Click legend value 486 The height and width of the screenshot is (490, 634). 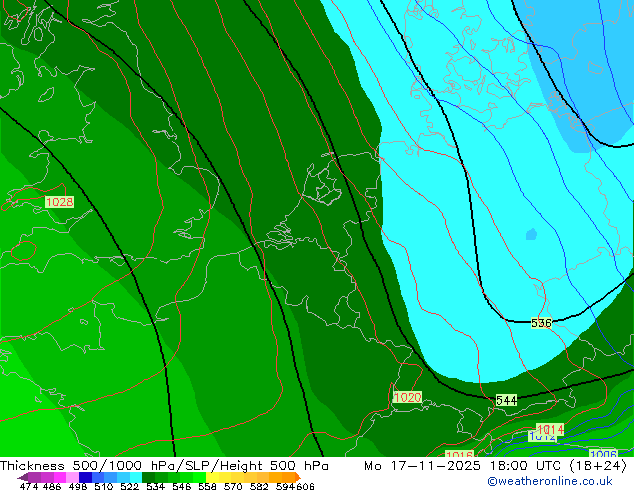52,486
